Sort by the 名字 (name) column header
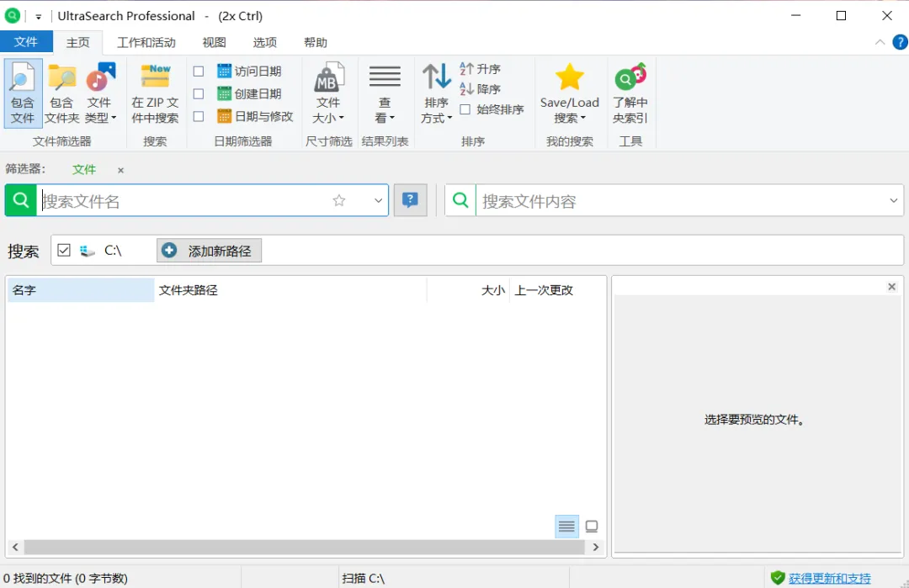This screenshot has width=909, height=588. (81, 290)
